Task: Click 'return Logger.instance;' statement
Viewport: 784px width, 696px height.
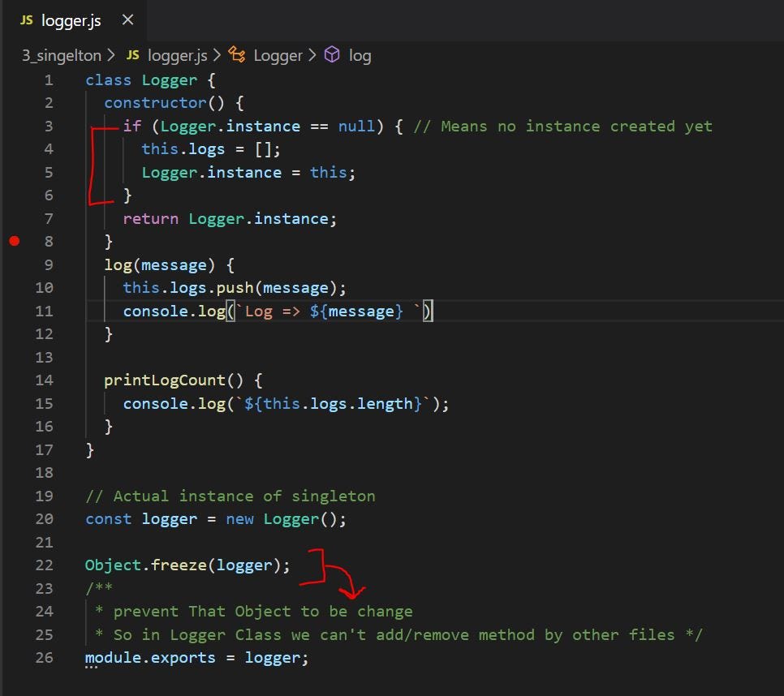Action: (x=230, y=219)
